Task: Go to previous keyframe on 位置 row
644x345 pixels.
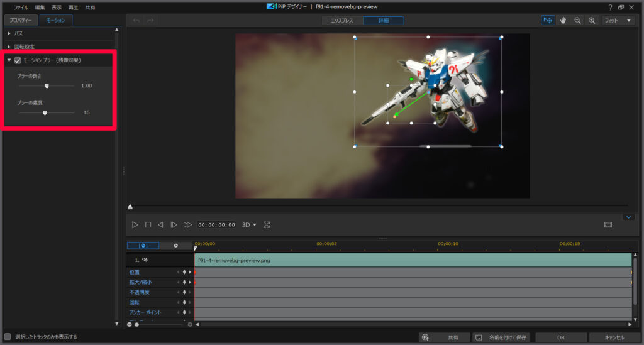Action: pos(178,272)
